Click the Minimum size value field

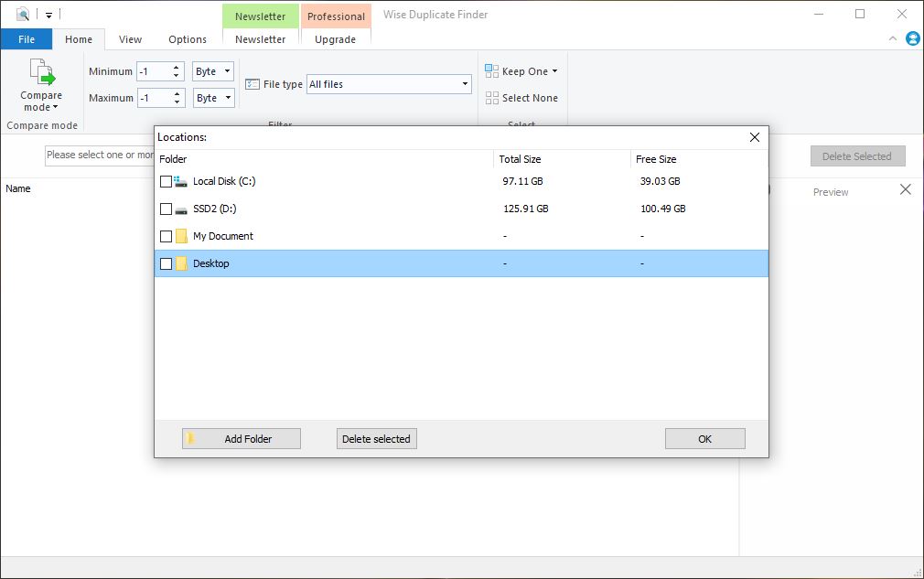(155, 71)
